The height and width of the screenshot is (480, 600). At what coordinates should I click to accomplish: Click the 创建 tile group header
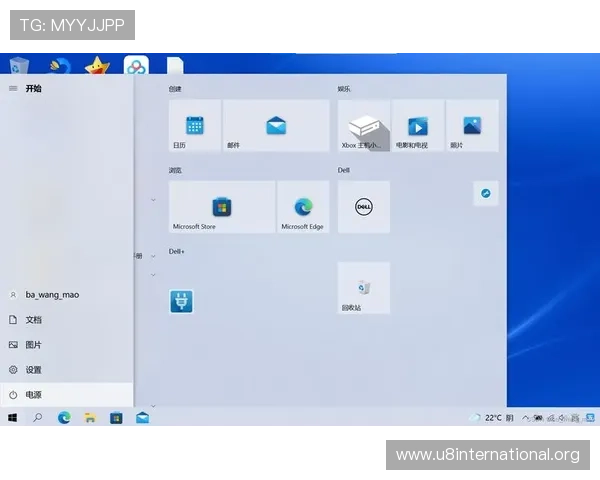pyautogui.click(x=175, y=89)
